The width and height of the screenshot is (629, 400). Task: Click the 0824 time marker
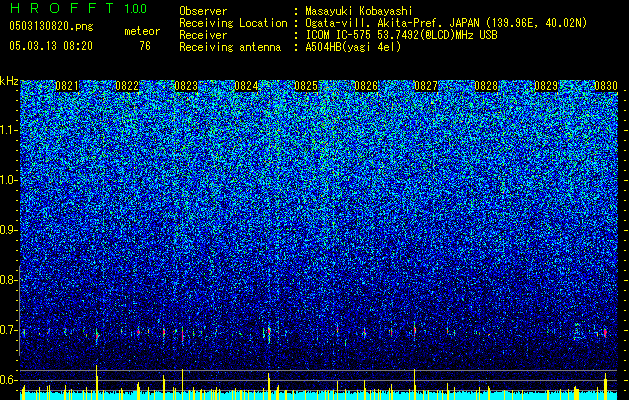(246, 86)
